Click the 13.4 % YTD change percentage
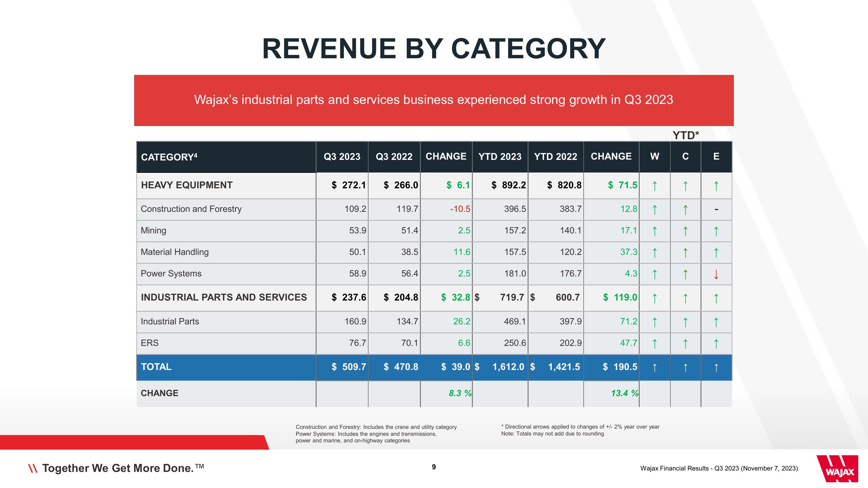The height and width of the screenshot is (488, 868). pos(625,393)
